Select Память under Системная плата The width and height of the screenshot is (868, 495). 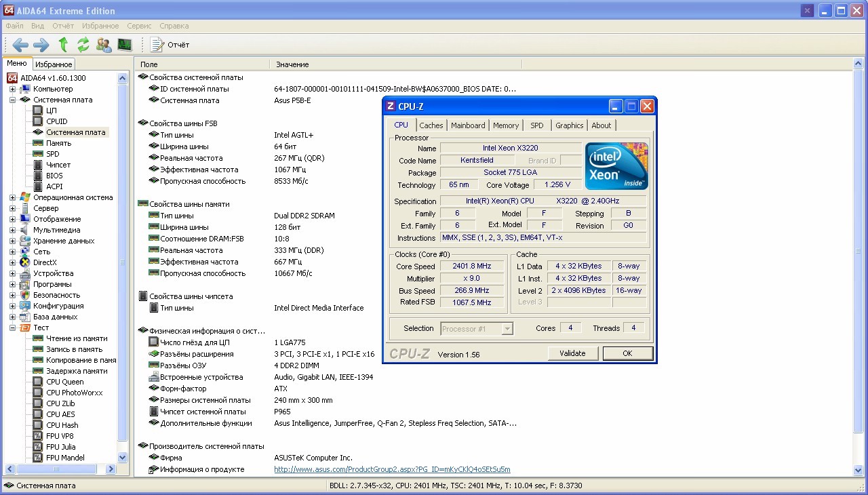coord(58,143)
